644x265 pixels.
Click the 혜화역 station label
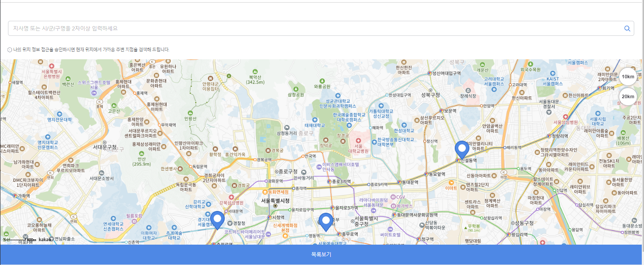pos(378,127)
